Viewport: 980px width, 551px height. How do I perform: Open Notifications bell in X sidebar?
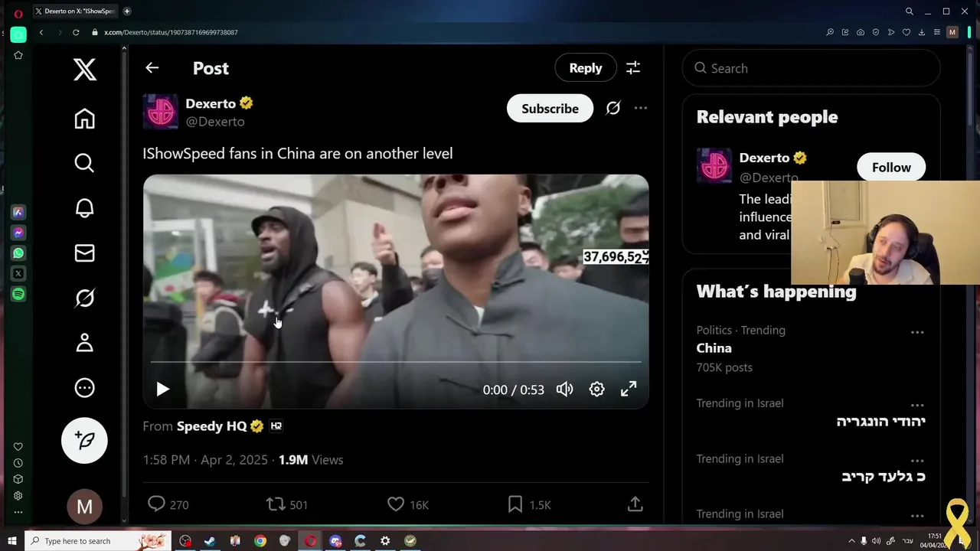tap(84, 208)
